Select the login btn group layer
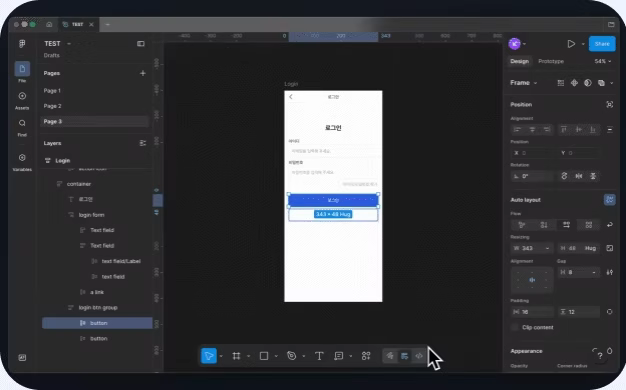The image size is (626, 390). pyautogui.click(x=97, y=307)
